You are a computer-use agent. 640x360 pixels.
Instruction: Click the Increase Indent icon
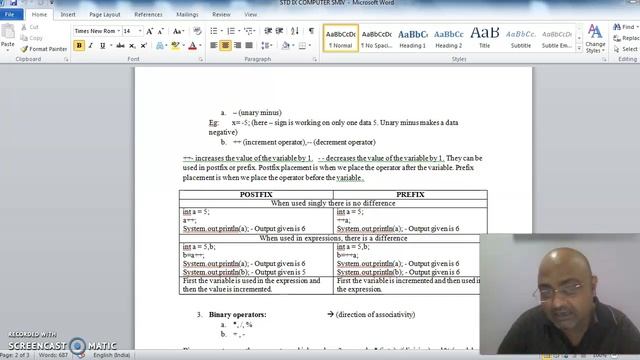click(280, 31)
